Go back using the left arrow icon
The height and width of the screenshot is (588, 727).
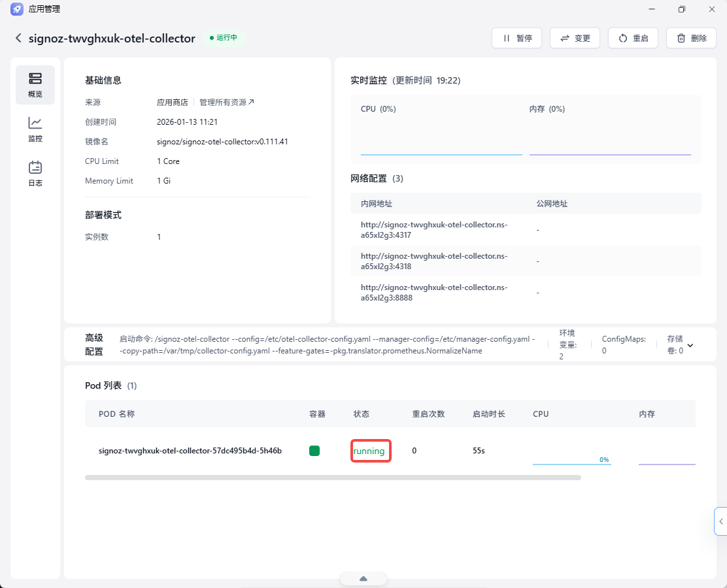coord(18,38)
